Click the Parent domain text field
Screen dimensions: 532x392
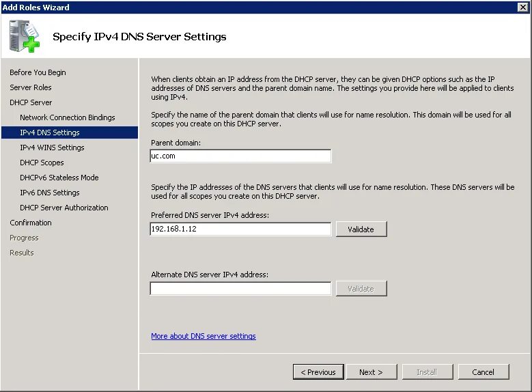click(x=240, y=156)
